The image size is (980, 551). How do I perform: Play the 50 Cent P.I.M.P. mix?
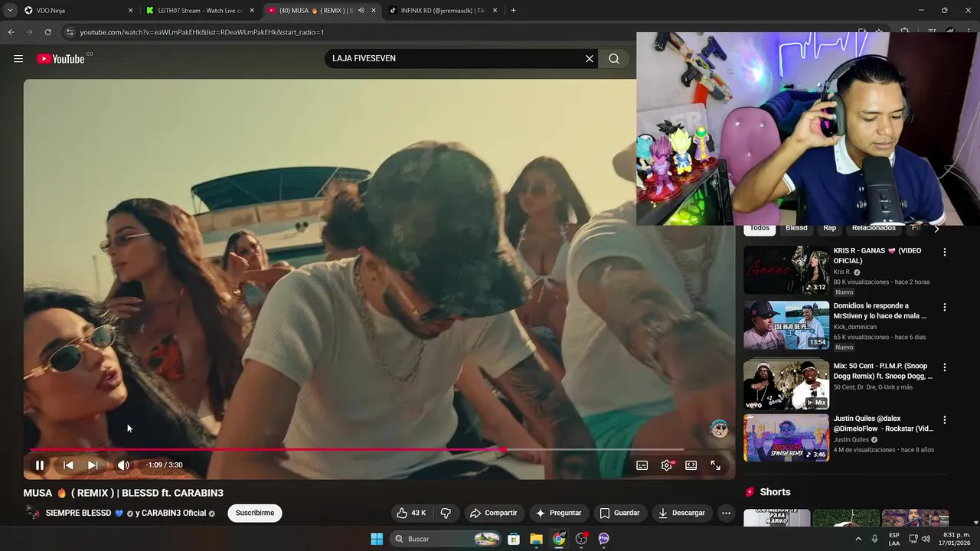[786, 385]
